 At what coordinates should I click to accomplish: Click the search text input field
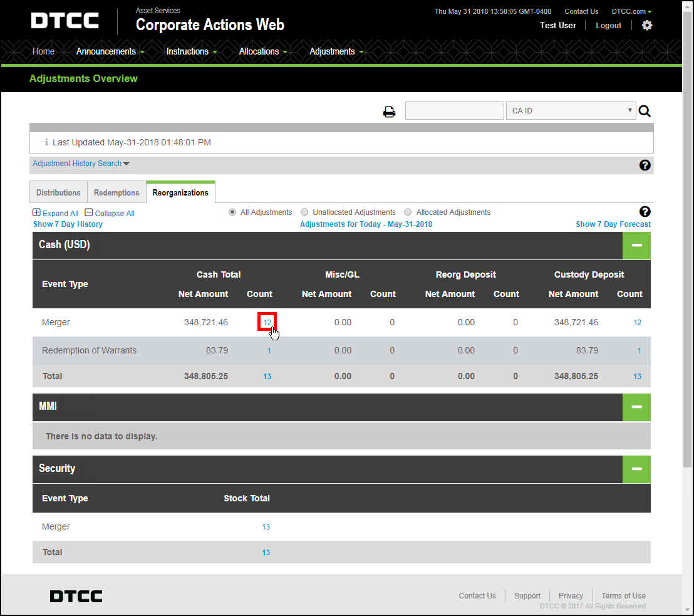pyautogui.click(x=454, y=111)
